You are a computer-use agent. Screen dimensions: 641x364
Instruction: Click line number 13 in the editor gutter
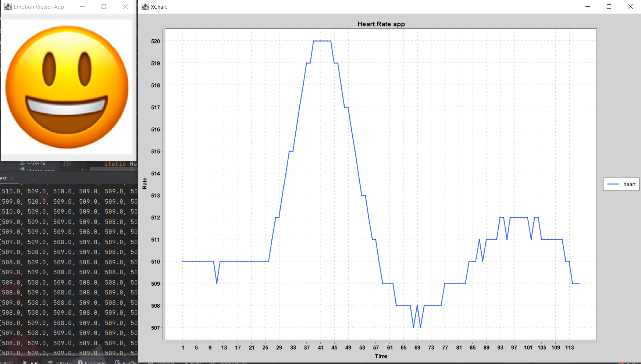click(x=66, y=164)
